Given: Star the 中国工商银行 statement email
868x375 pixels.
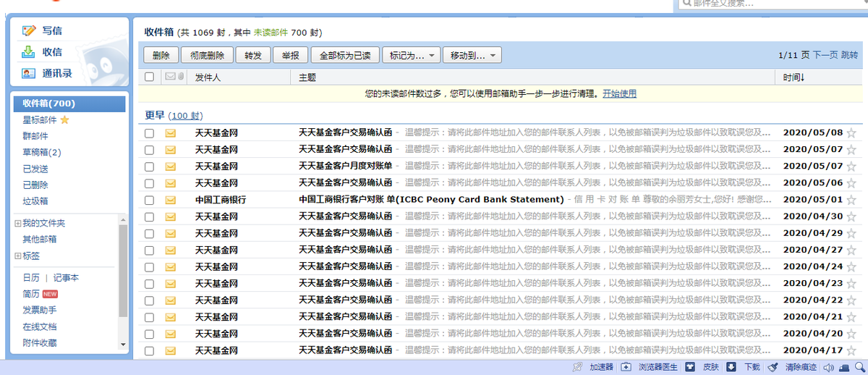Looking at the screenshot, I should 851,200.
